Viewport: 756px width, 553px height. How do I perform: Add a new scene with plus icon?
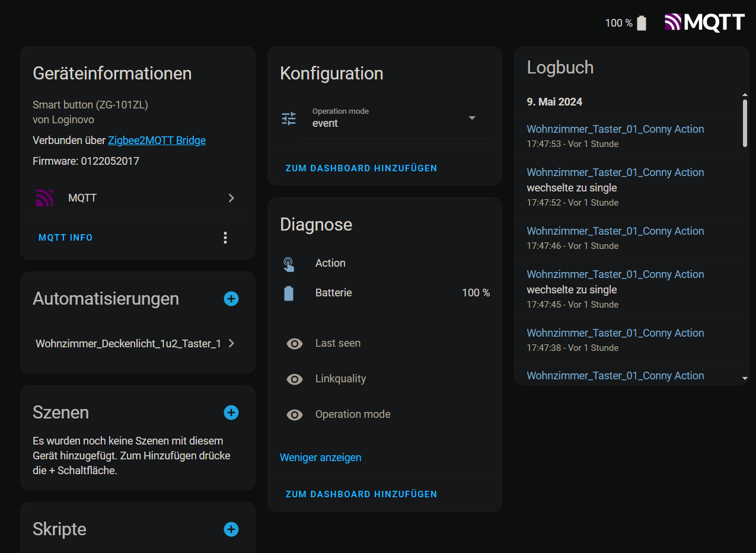click(231, 413)
